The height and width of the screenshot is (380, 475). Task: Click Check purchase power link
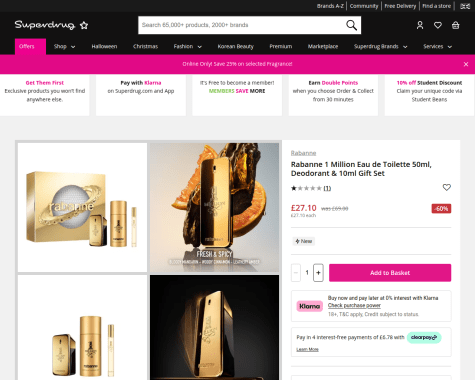(x=354, y=305)
